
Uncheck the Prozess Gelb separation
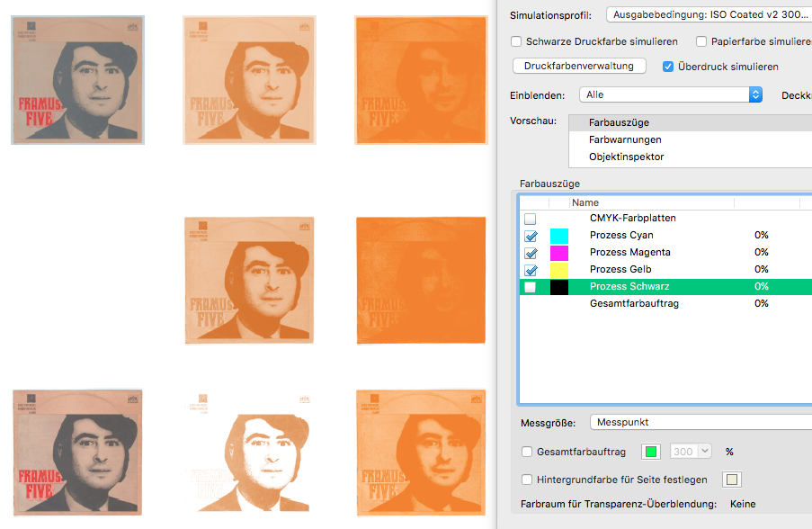tap(531, 270)
